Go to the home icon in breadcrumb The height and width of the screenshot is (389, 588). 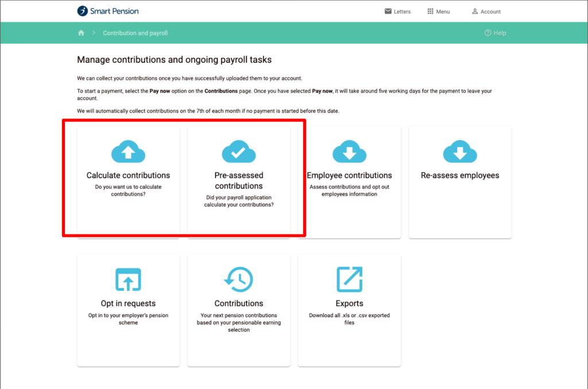81,33
